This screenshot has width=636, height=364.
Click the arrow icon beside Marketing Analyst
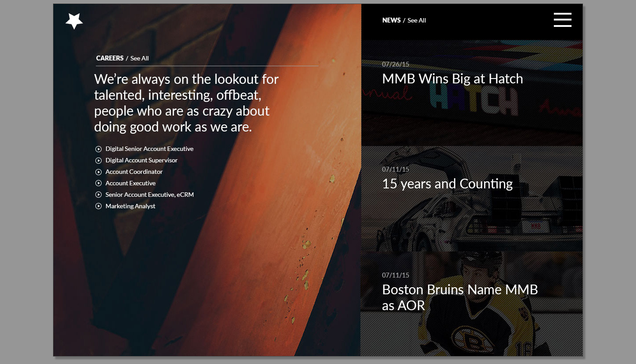click(98, 206)
